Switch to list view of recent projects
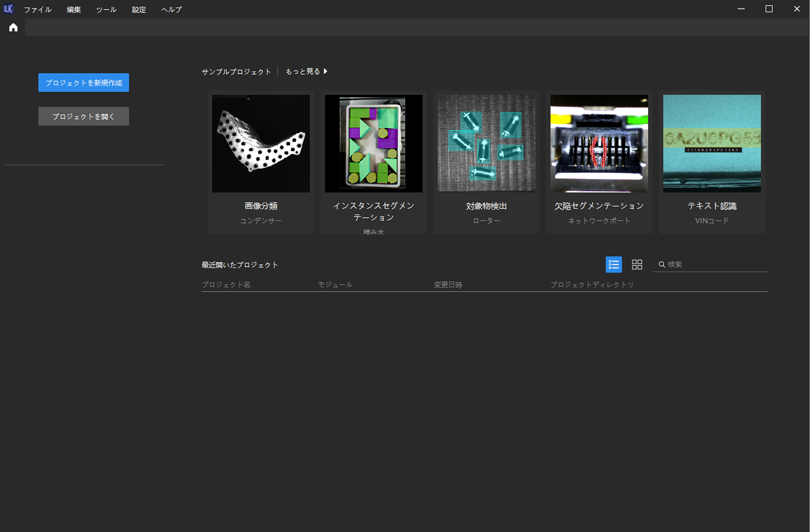 pos(613,264)
